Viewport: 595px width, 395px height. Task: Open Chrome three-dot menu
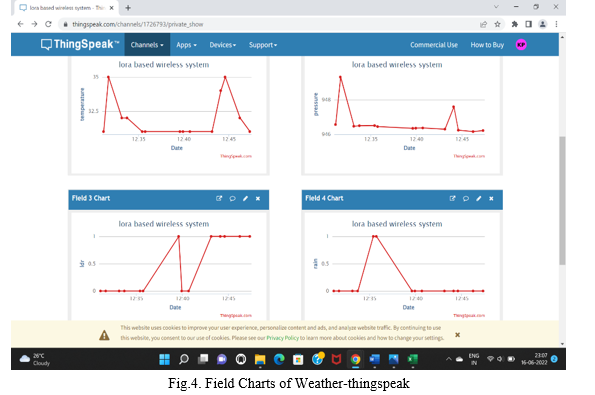(x=556, y=24)
